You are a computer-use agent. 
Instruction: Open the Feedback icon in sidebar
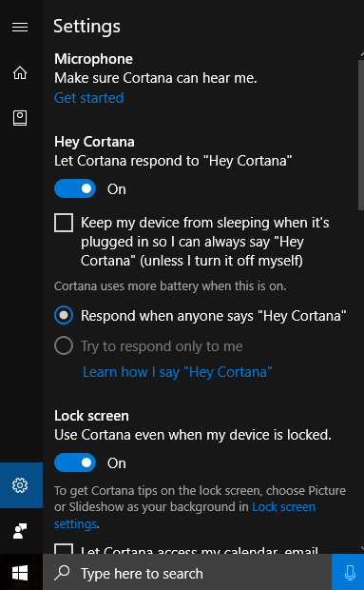coord(20,531)
